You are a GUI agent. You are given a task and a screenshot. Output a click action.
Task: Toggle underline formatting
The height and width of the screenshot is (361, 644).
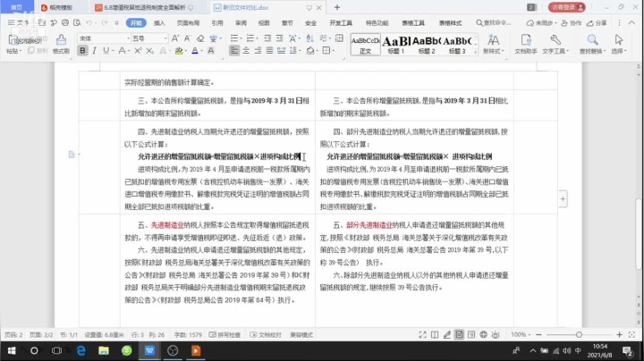tap(106, 50)
